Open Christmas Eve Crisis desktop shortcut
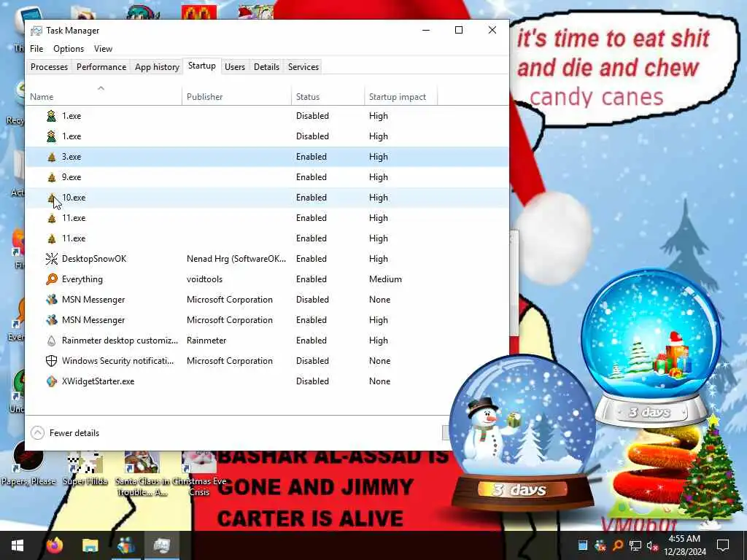The image size is (747, 560). (200, 473)
